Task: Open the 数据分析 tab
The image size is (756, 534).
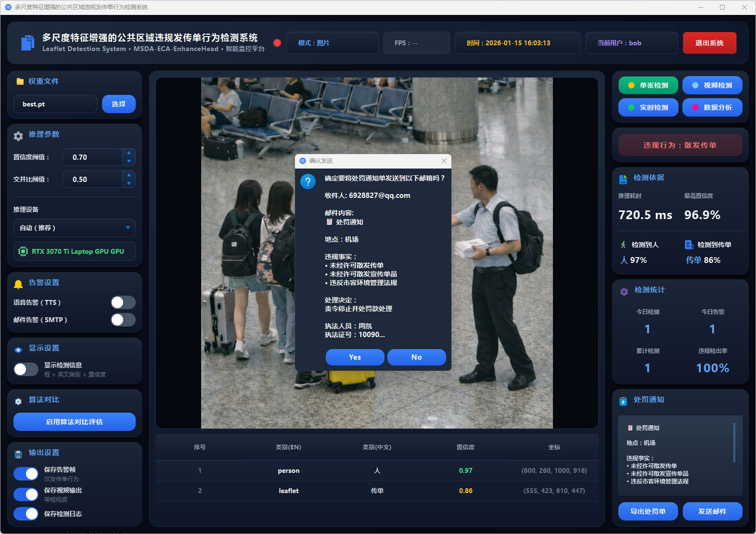Action: point(712,107)
